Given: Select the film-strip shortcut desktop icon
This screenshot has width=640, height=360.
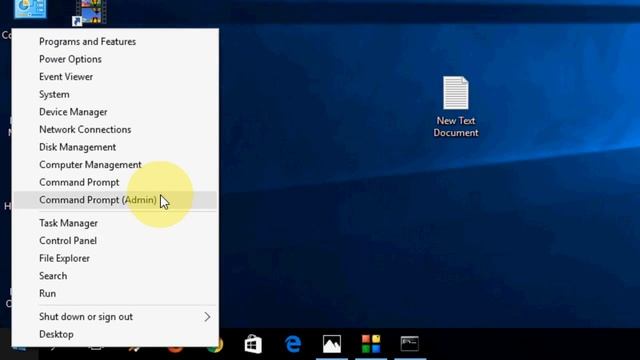Looking at the screenshot, I should click(89, 13).
